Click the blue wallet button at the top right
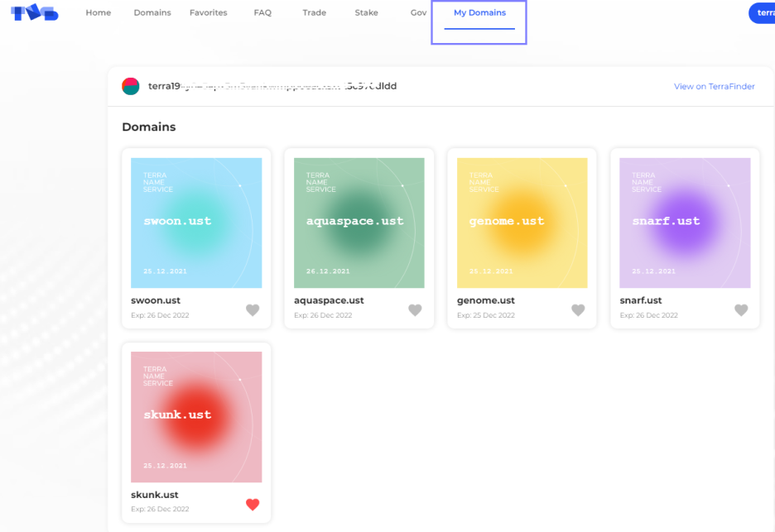This screenshot has width=775, height=532. 762,13
